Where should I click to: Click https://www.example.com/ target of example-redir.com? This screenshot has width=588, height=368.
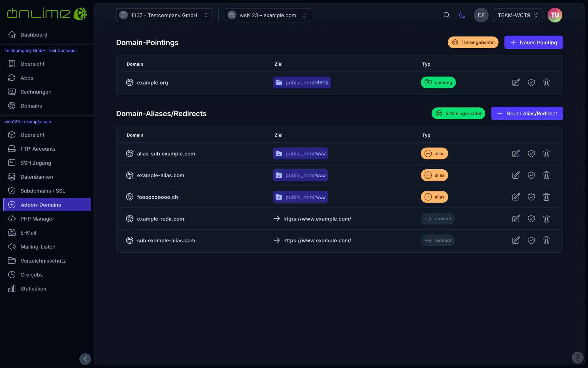coord(317,219)
